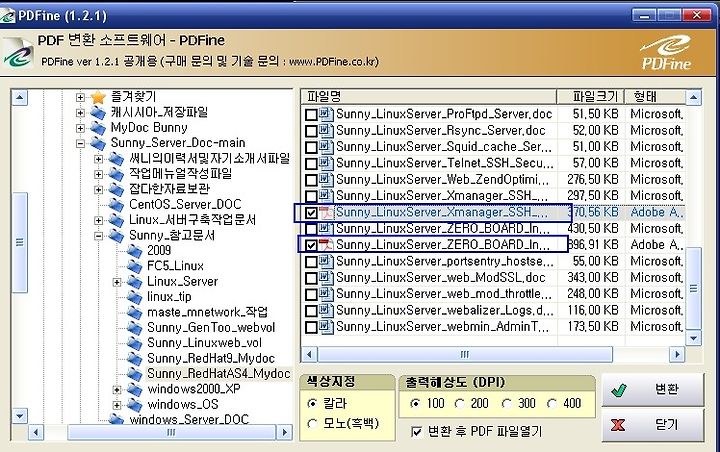Expand the 작업메뉴얼작성파일 tree node
Image resolution: width=720 pixels, height=452 pixels.
click(98, 174)
